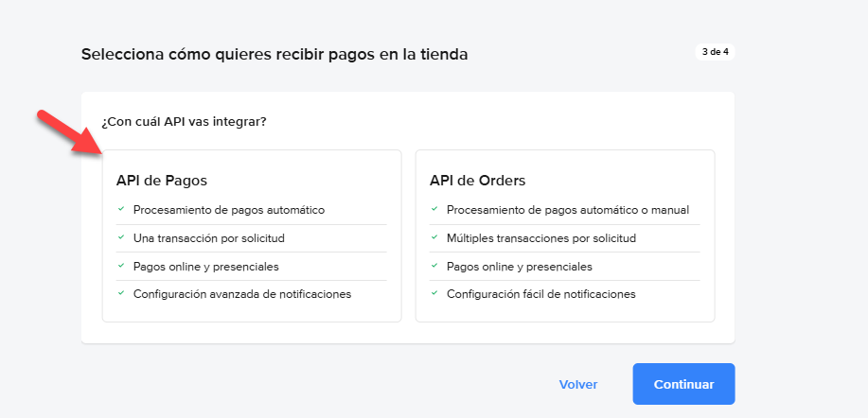Click checkmark icon next to "Múltiples transacciones por solicitud"
The image size is (868, 418).
tap(434, 237)
